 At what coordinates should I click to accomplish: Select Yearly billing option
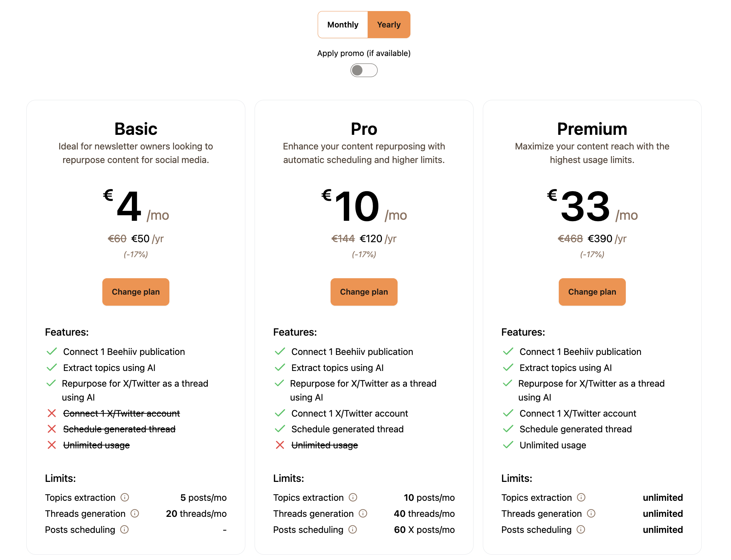coord(389,25)
